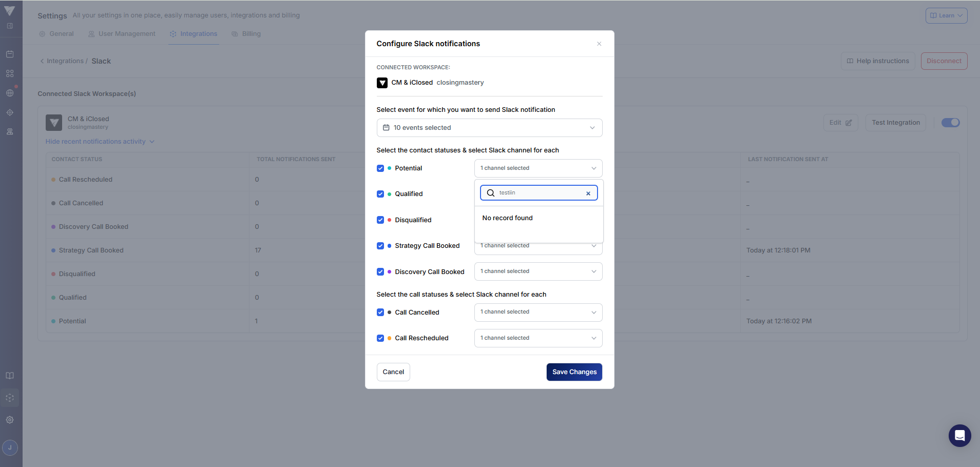The width and height of the screenshot is (980, 467).
Task: Click the settings gear icon in sidebar
Action: (x=10, y=420)
